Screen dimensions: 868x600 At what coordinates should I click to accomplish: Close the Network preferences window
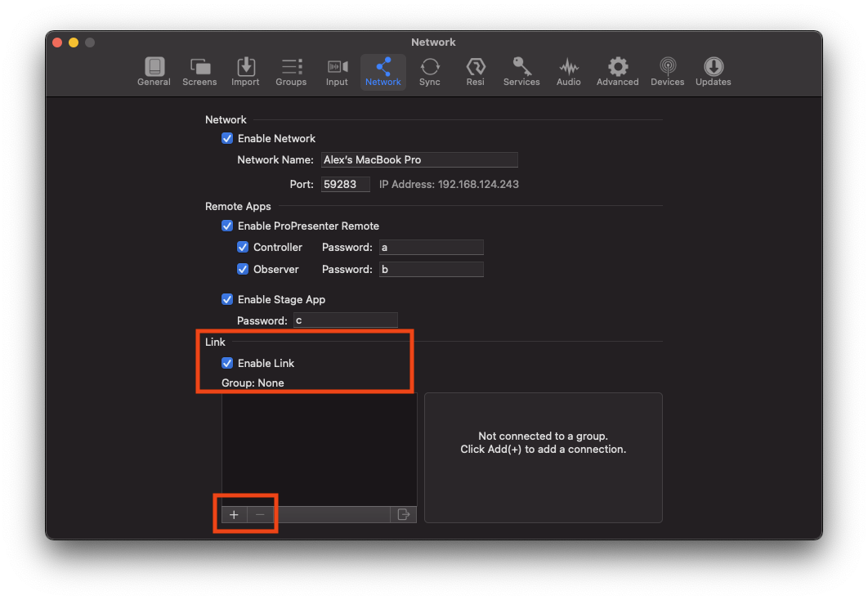click(x=57, y=43)
